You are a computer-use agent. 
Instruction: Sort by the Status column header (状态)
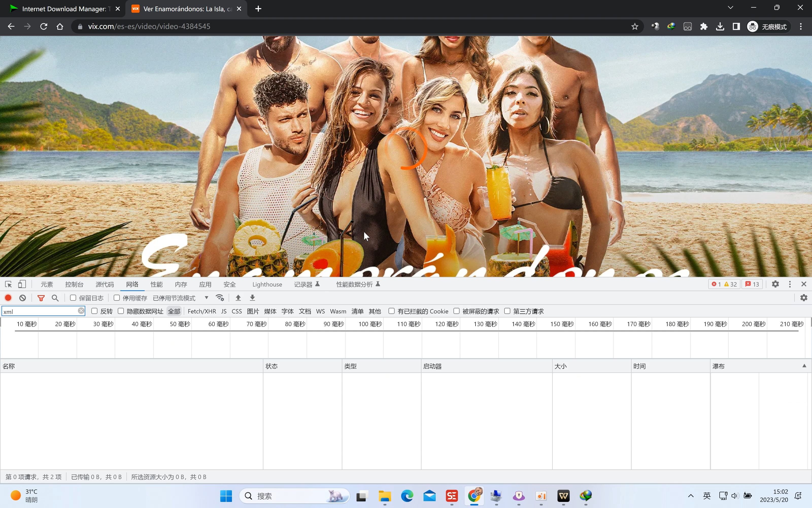pyautogui.click(x=302, y=366)
